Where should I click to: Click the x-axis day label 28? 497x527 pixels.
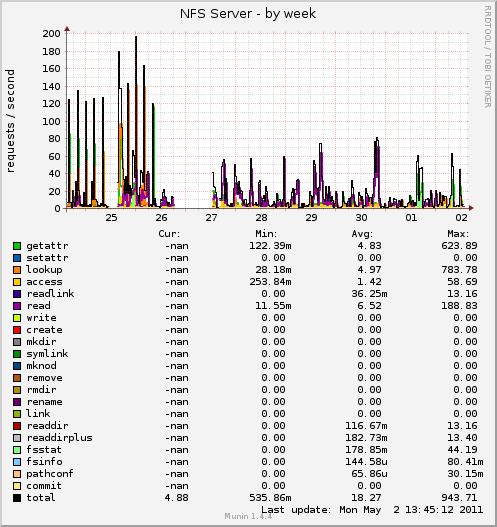point(261,218)
